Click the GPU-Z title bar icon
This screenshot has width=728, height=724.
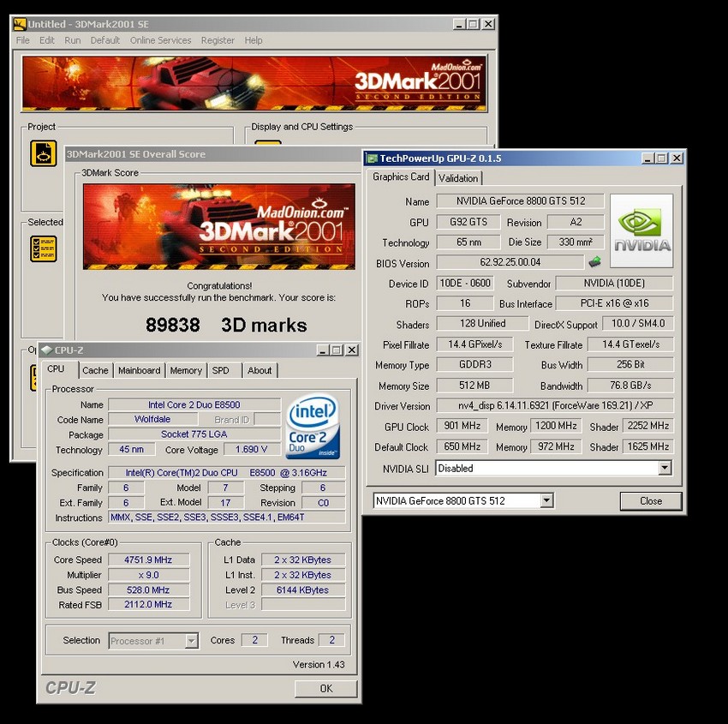click(372, 159)
